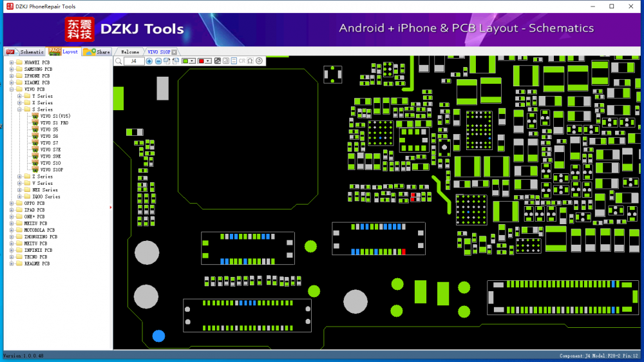
Task: Open VIVO S9E board file
Action: tap(50, 156)
